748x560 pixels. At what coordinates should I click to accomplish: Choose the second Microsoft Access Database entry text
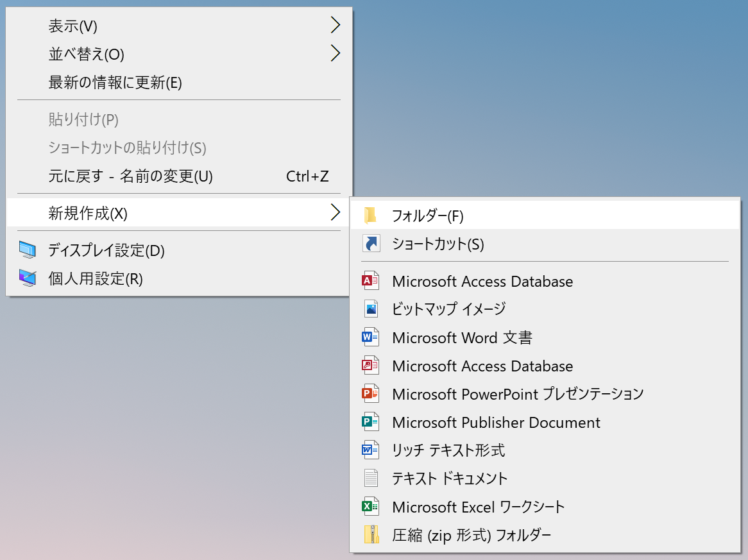click(x=482, y=366)
